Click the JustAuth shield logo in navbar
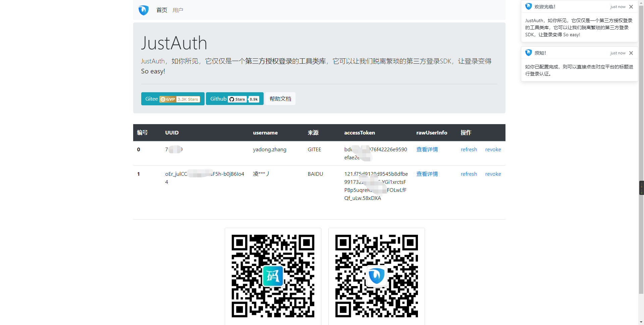The image size is (644, 325). [144, 10]
